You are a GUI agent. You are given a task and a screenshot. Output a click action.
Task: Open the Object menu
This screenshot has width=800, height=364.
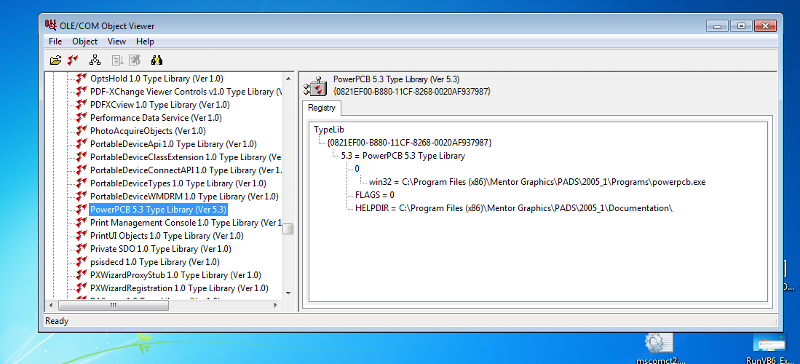[x=85, y=41]
